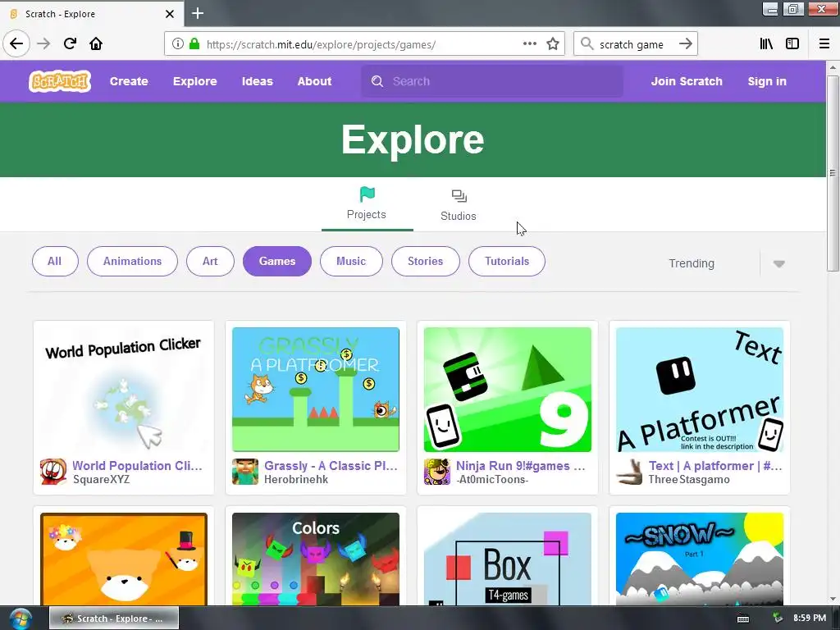Open -At0micToons- user avatar
Viewport: 840px width, 630px height.
[437, 472]
